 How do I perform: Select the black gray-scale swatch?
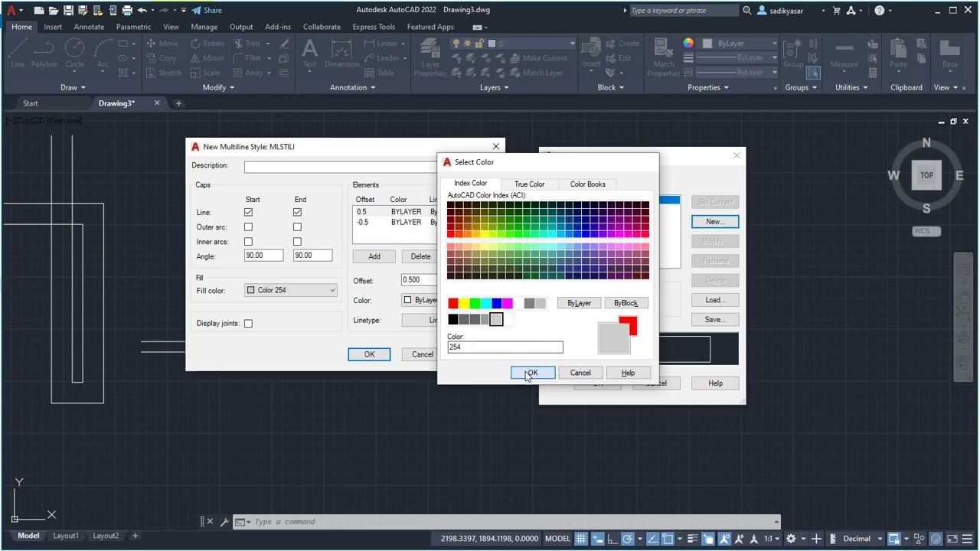tap(453, 320)
